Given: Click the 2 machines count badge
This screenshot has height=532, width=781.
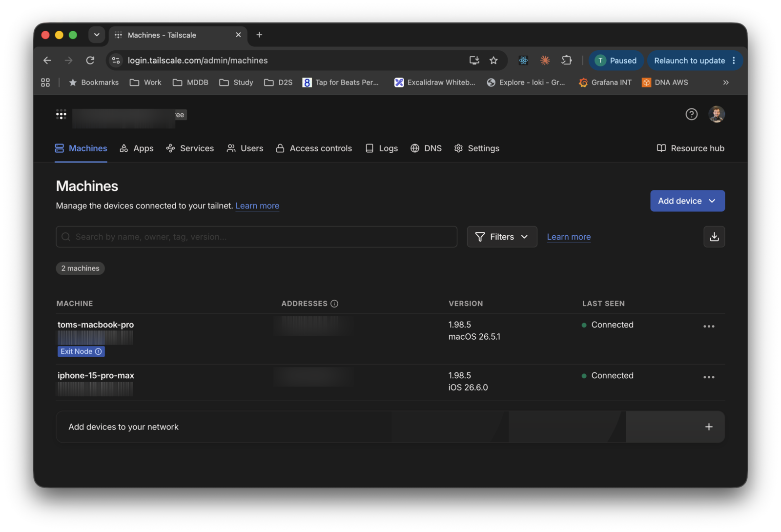Looking at the screenshot, I should point(80,268).
